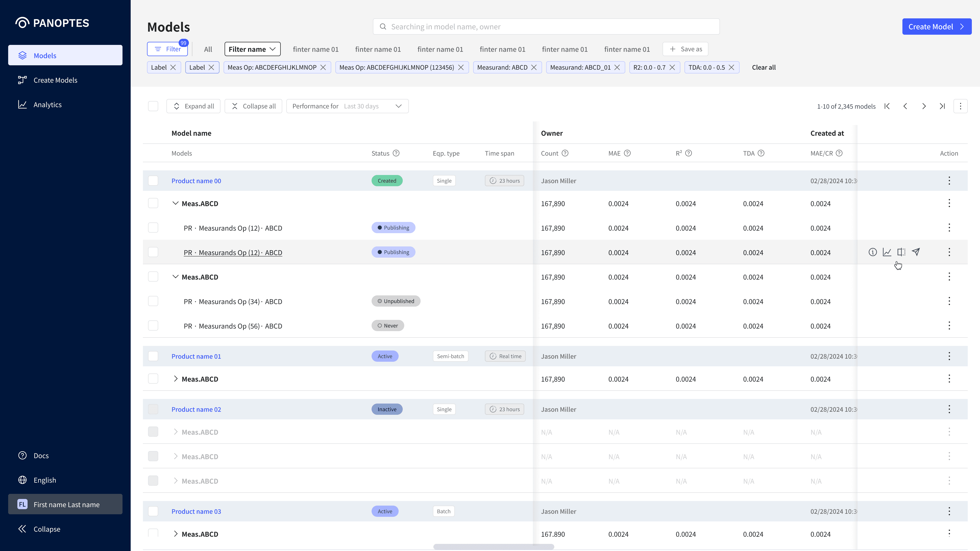This screenshot has width=980, height=551.
Task: Open the chart icon in hovered row
Action: pyautogui.click(x=887, y=252)
